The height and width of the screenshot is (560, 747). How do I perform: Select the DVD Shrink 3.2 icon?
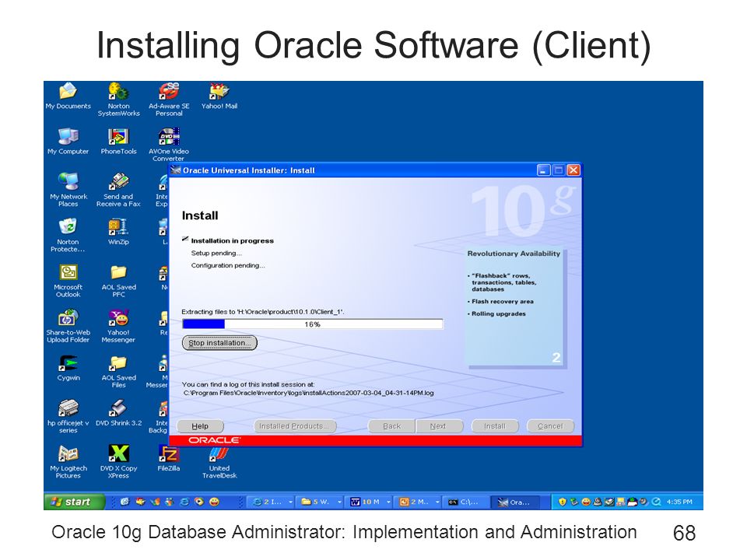click(118, 412)
